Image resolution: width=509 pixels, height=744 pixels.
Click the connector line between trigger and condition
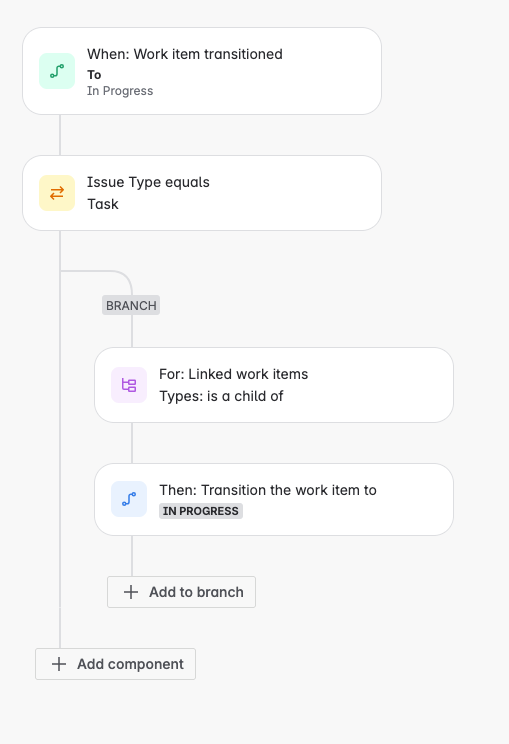pyautogui.click(x=60, y=135)
